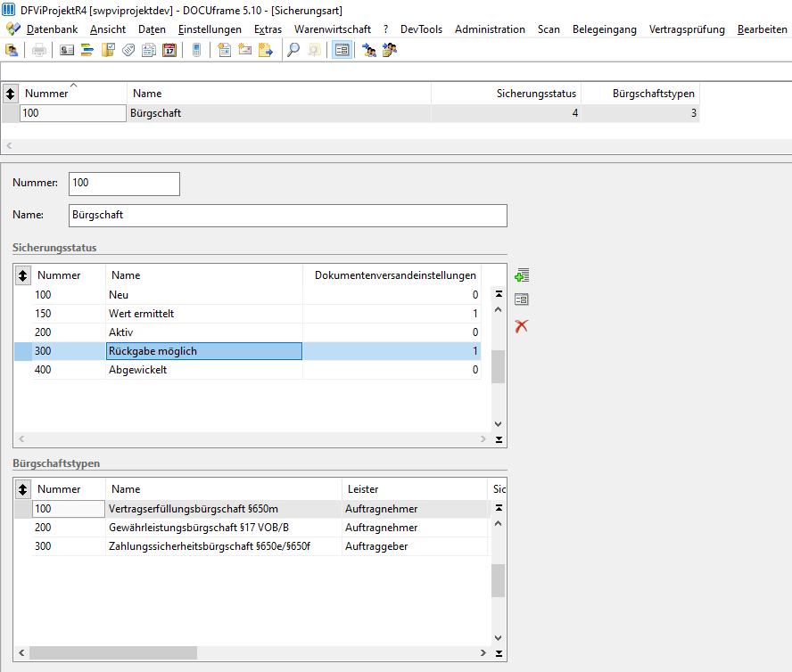
Task: Click the red X delete icon
Action: 522,326
